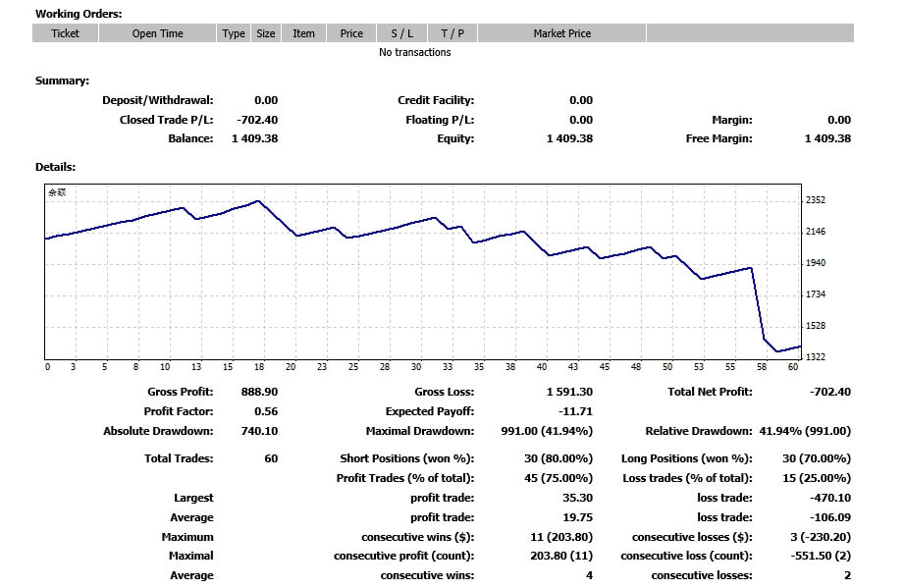Select the Type column header
The height and width of the screenshot is (588, 905).
pos(234,33)
